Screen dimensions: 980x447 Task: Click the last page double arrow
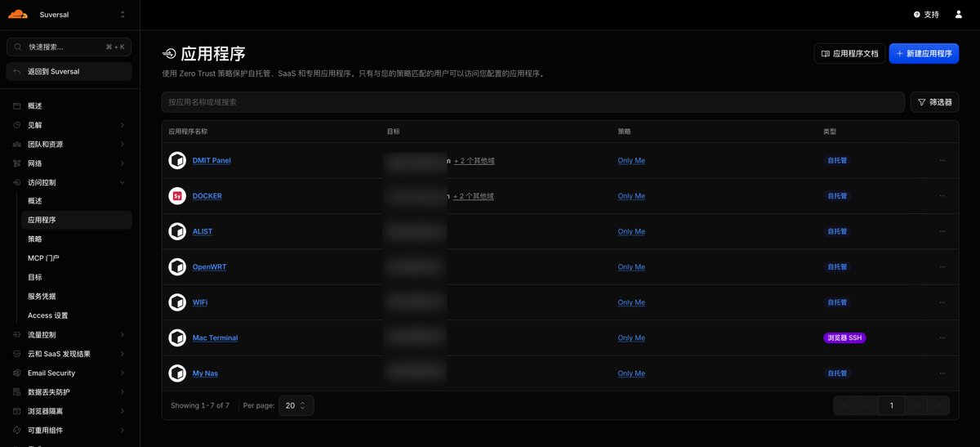(938, 405)
